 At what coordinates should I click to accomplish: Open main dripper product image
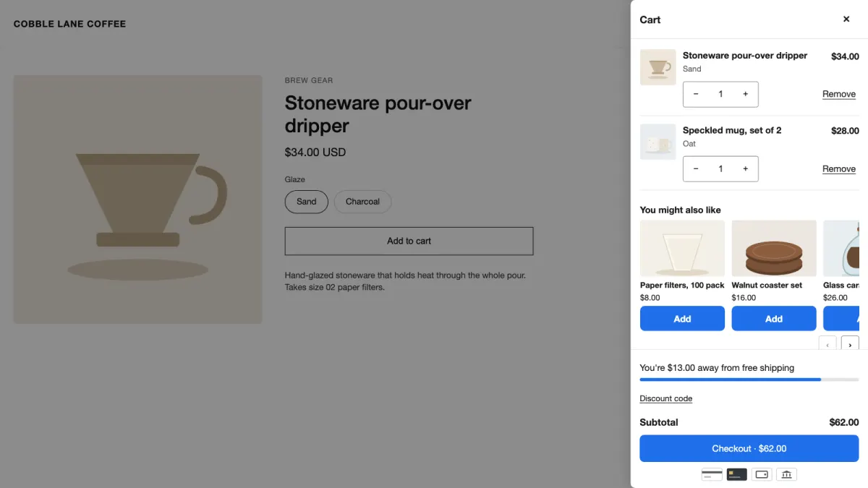[x=137, y=200]
